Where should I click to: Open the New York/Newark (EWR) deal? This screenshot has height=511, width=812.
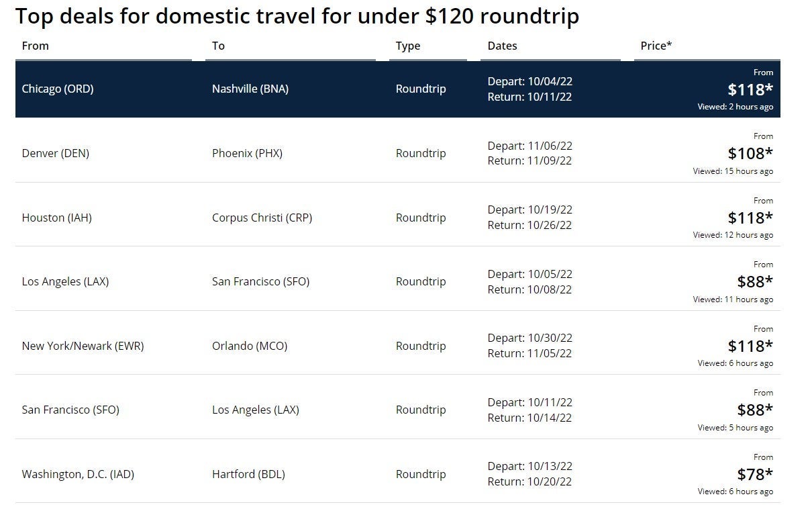pyautogui.click(x=83, y=346)
